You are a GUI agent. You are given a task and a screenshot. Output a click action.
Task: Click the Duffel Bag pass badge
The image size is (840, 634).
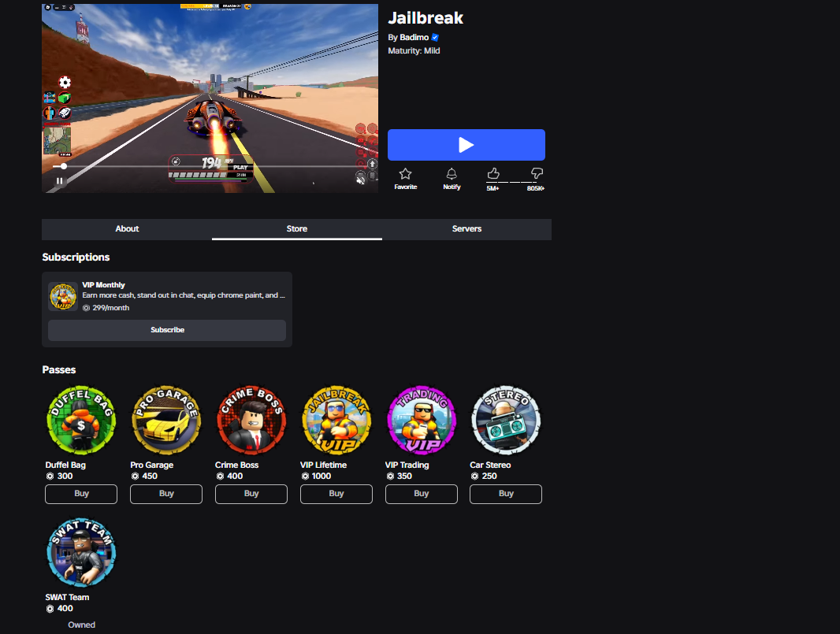click(x=81, y=421)
